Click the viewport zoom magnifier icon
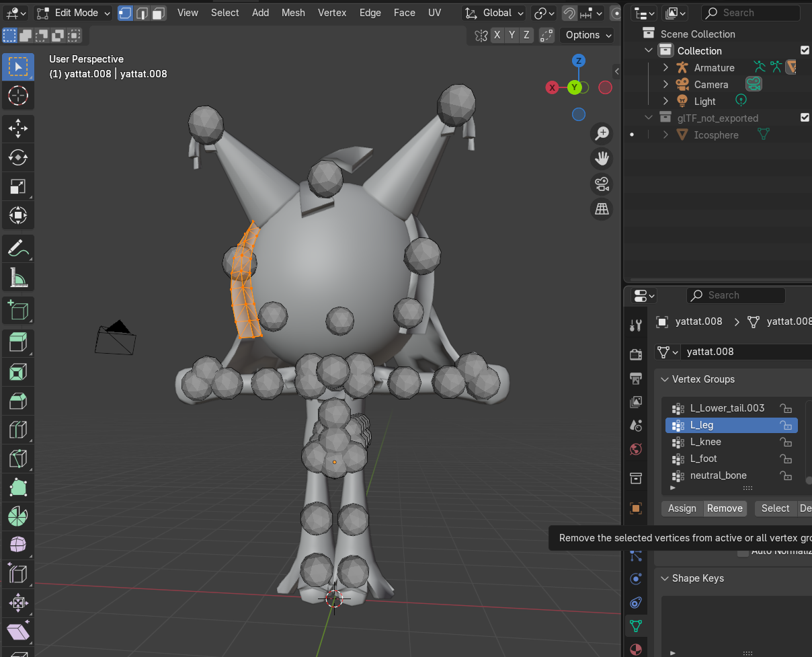The height and width of the screenshot is (657, 812). coord(602,133)
